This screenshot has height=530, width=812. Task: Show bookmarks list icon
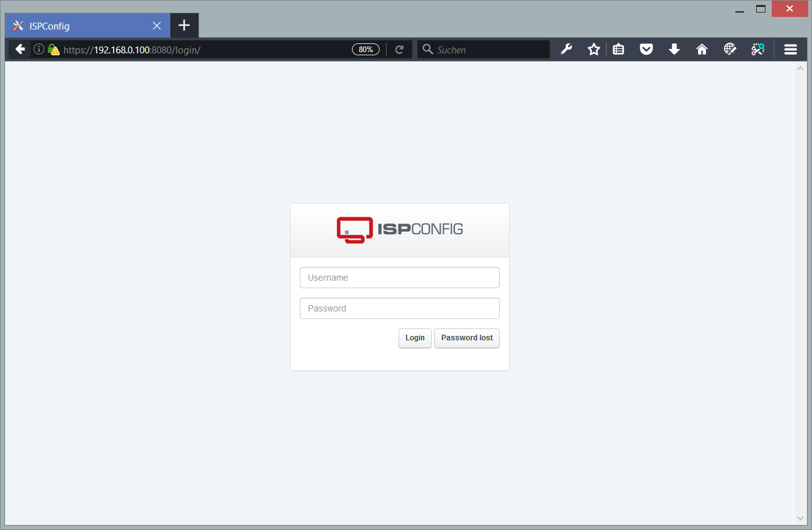618,49
